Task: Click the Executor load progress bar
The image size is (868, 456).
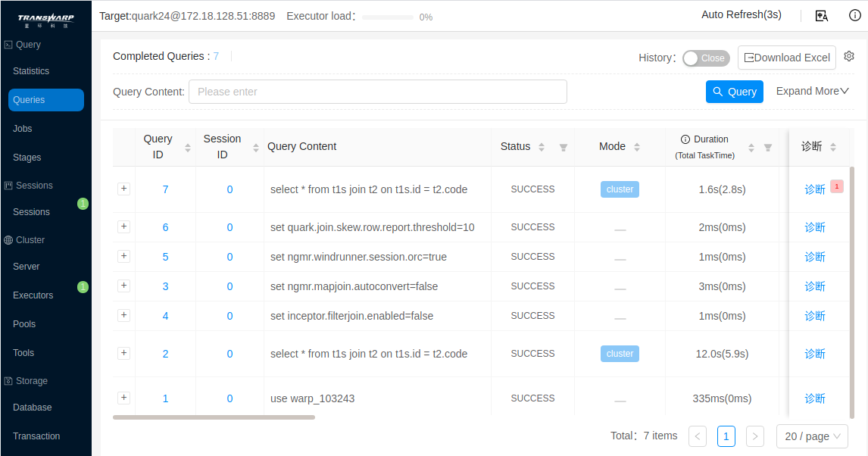Action: pyautogui.click(x=388, y=17)
